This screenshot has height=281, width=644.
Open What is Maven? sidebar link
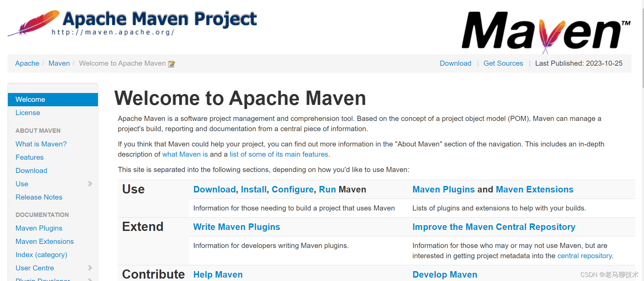[x=41, y=144]
